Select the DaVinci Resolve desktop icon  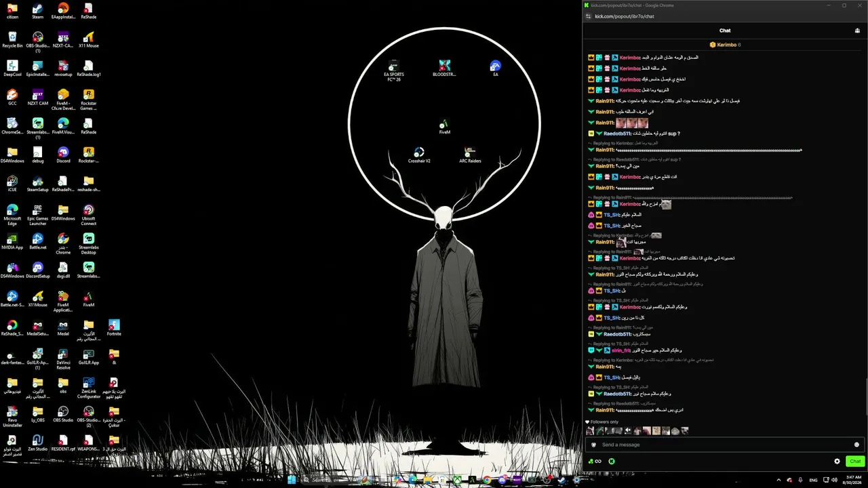[63, 359]
